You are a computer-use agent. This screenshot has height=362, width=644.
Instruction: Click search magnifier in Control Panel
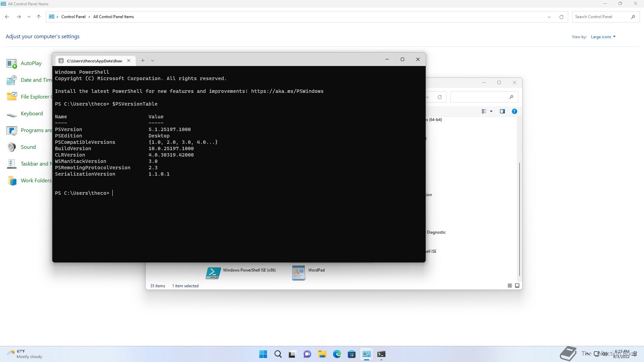point(633,17)
